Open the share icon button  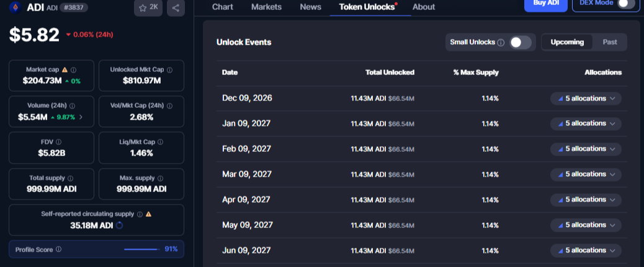176,8
